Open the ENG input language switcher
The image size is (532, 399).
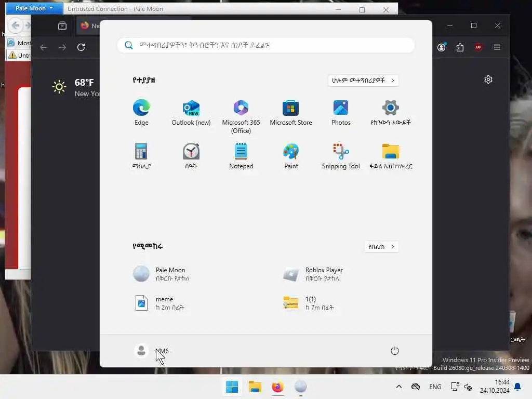[x=435, y=387]
